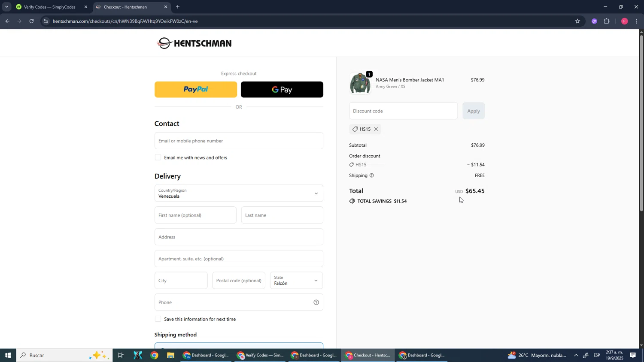Show the phone number help tooltip icon
This screenshot has width=644, height=362.
click(316, 302)
